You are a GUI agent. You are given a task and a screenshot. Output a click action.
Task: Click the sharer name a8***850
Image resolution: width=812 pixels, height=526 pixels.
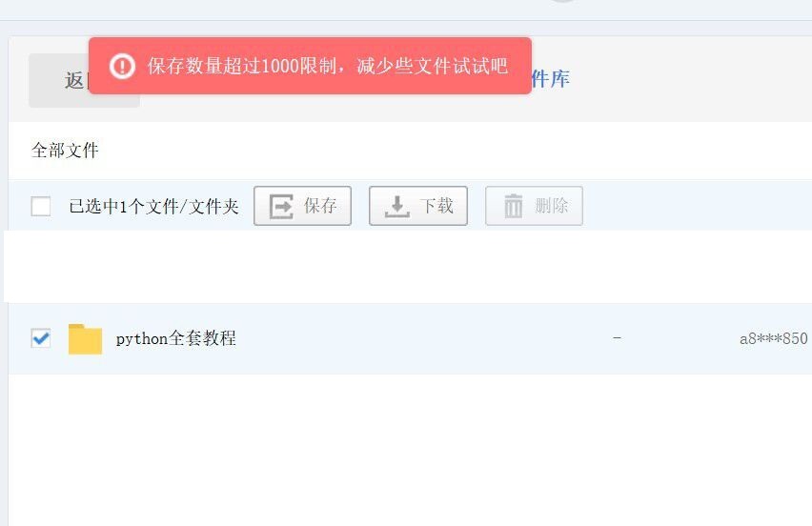774,338
